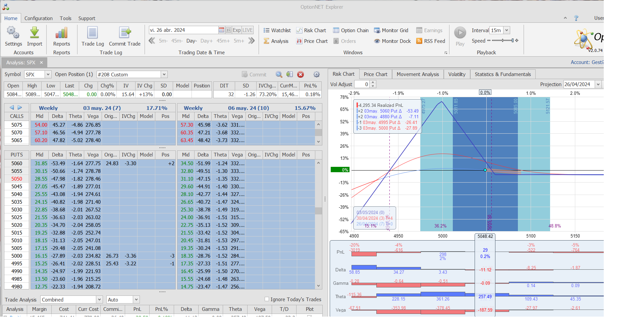Switch to the Movement Analysis tab
Screen dimensions: 644x332
pos(418,74)
